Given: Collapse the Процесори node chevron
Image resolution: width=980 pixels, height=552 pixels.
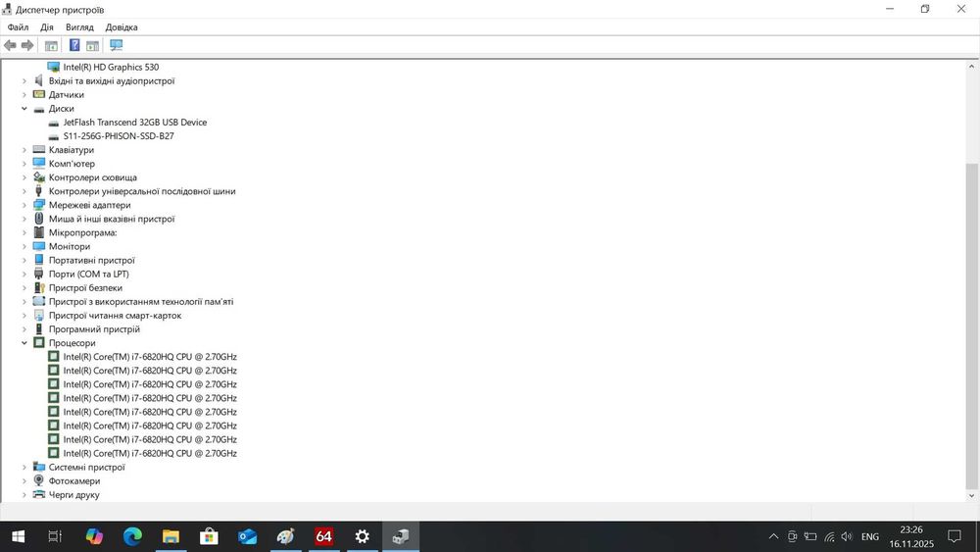Looking at the screenshot, I should tap(24, 342).
